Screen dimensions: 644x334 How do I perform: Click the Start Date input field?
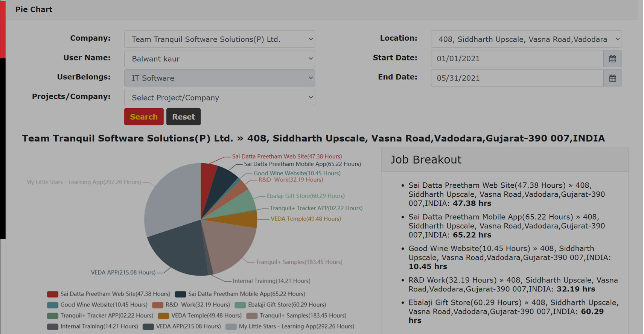coord(517,59)
